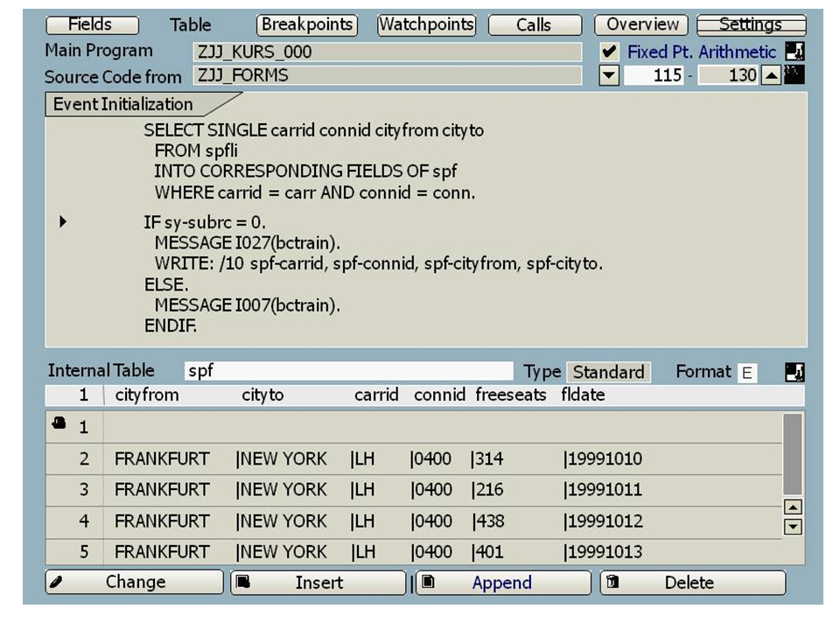Click the dark icon beside line 130

[794, 75]
